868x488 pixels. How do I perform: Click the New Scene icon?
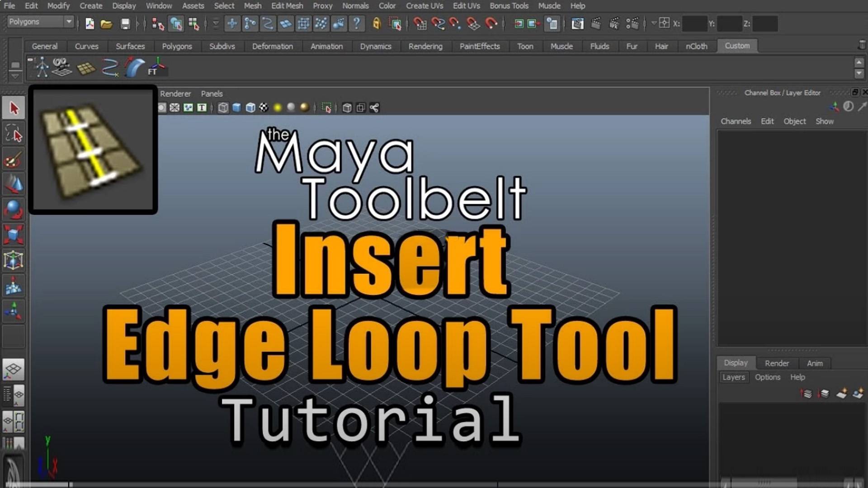[90, 23]
